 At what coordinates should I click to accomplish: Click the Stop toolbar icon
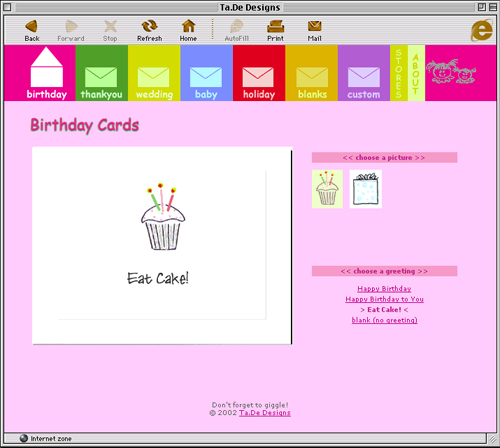click(110, 26)
